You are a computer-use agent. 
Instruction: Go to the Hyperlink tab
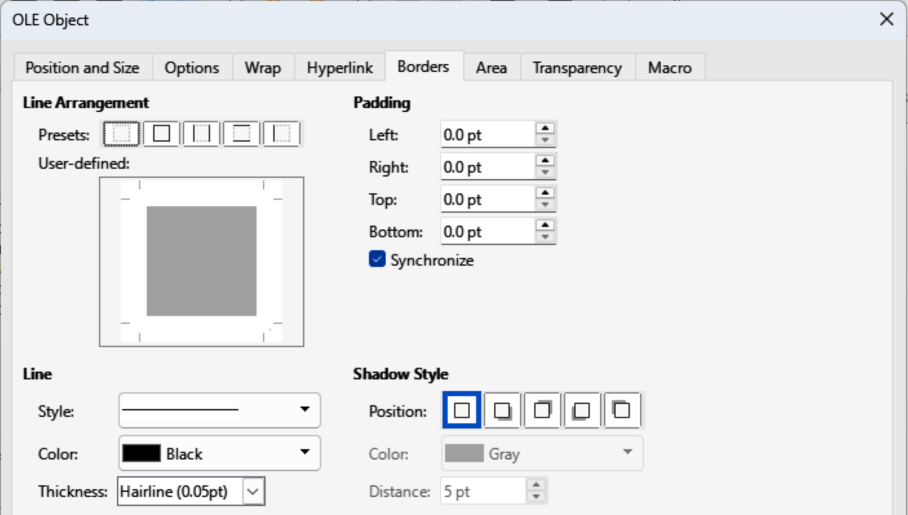point(340,68)
